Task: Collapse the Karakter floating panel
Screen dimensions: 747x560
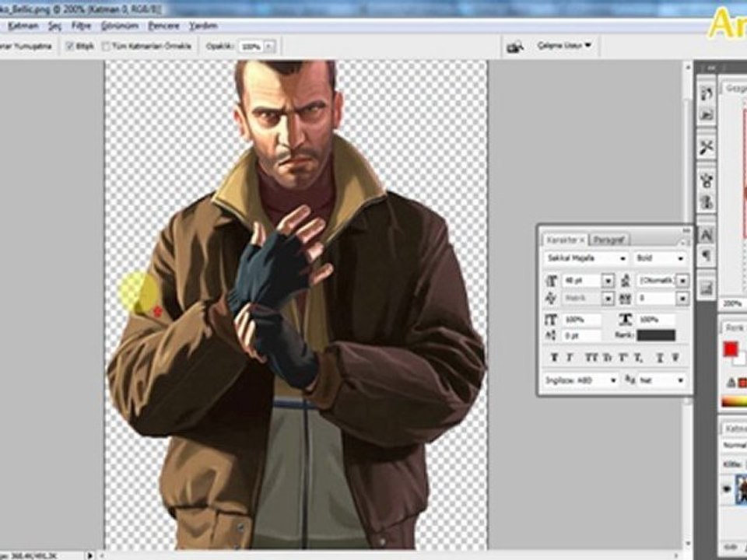Action: [686, 230]
